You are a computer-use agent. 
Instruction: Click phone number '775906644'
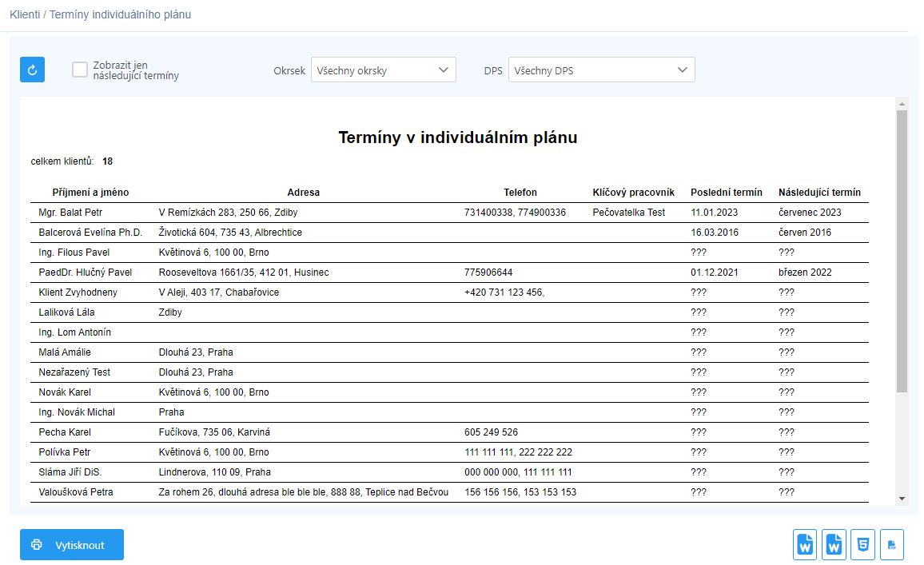coord(488,273)
